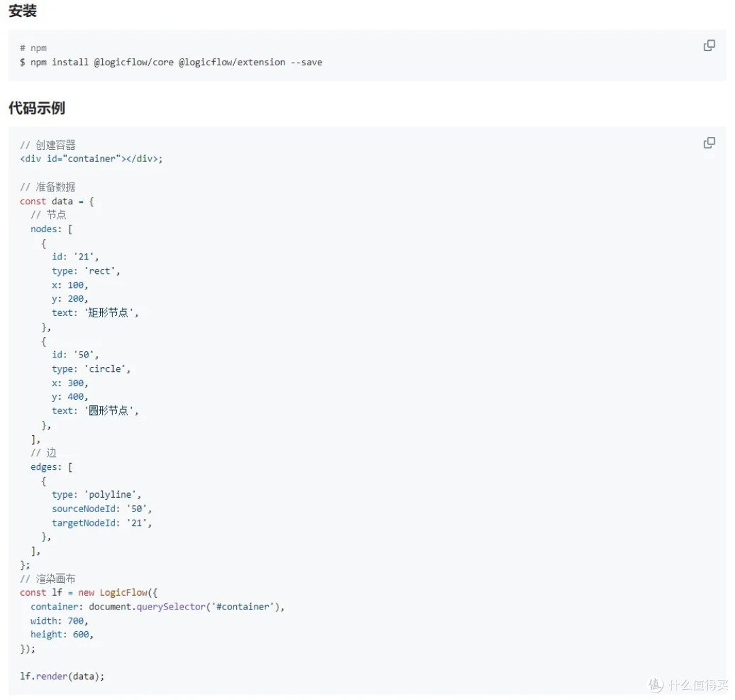
Task: Click the '# npm' comment line
Action: pyautogui.click(x=33, y=48)
